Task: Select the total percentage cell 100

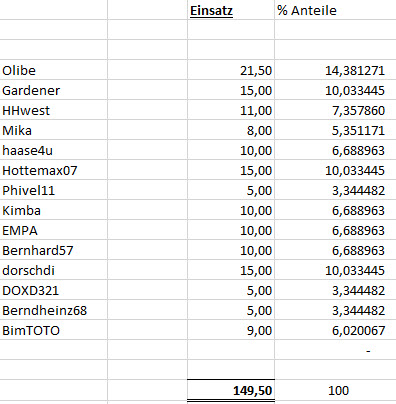Action: (335, 390)
